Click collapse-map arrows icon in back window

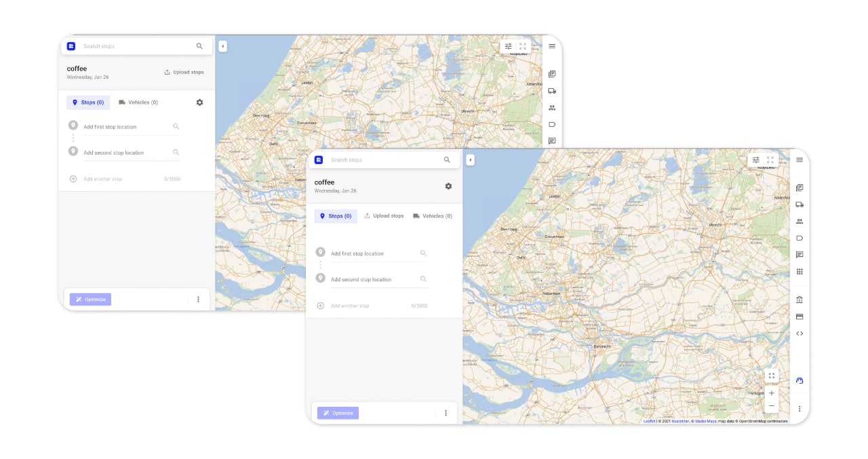(523, 46)
